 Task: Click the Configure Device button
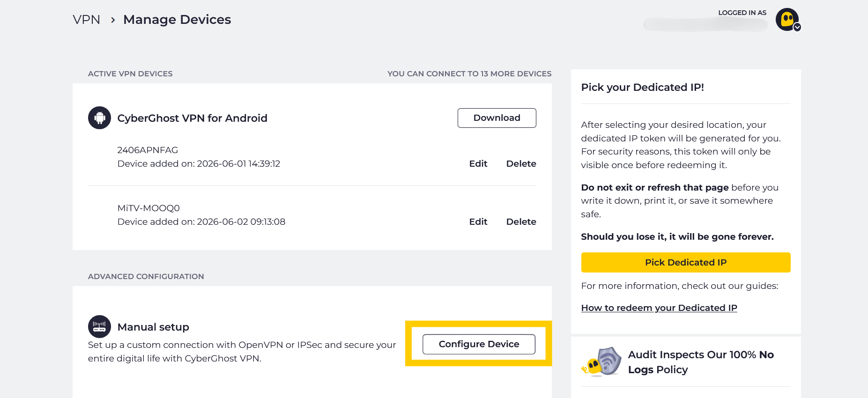479,344
